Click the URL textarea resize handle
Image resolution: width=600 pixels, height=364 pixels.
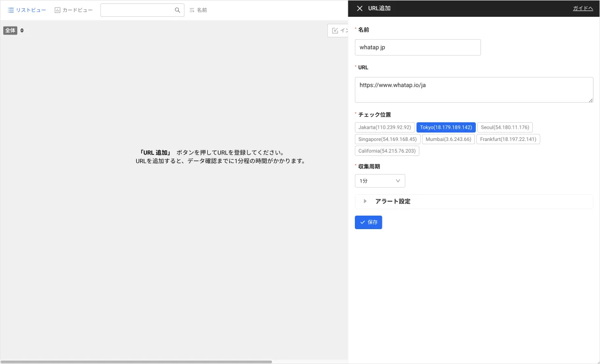pyautogui.click(x=591, y=100)
